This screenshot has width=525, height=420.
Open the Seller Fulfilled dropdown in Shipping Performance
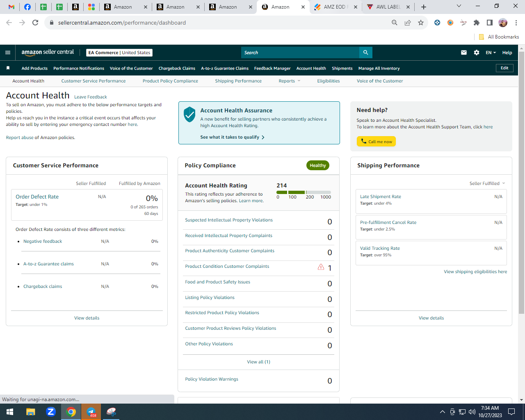pyautogui.click(x=487, y=183)
